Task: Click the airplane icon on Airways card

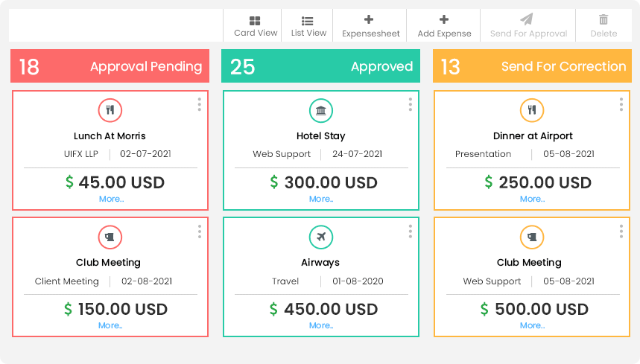Action: [321, 237]
